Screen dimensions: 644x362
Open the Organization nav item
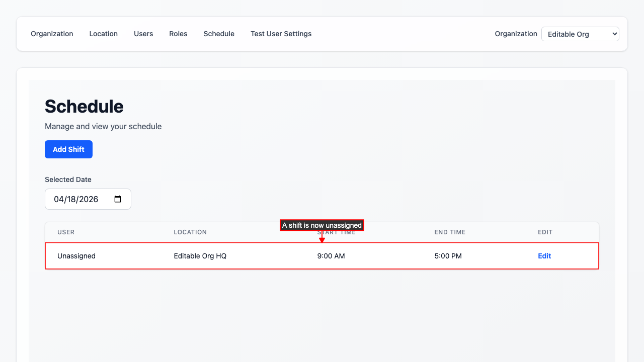coord(52,34)
